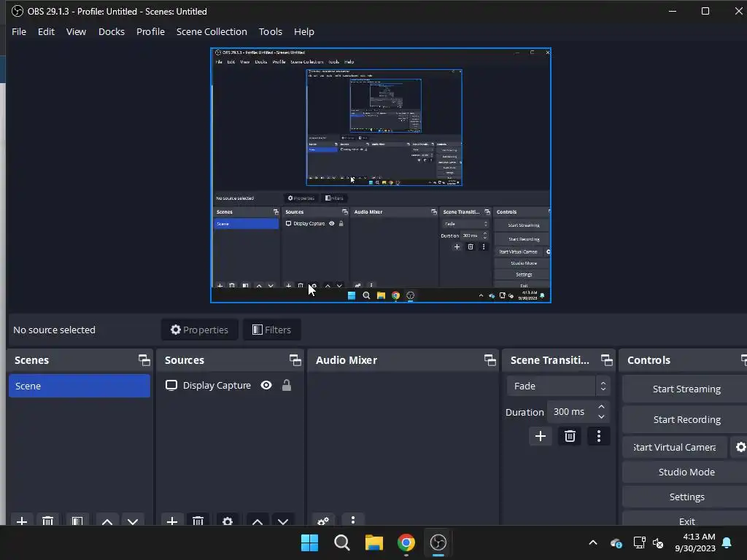This screenshot has height=560, width=747.
Task: Click Start Streaming button
Action: click(686, 389)
